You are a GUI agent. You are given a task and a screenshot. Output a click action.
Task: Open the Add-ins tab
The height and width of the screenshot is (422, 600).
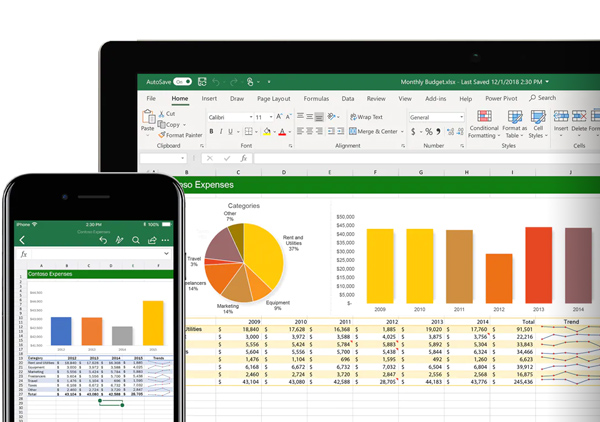(435, 99)
